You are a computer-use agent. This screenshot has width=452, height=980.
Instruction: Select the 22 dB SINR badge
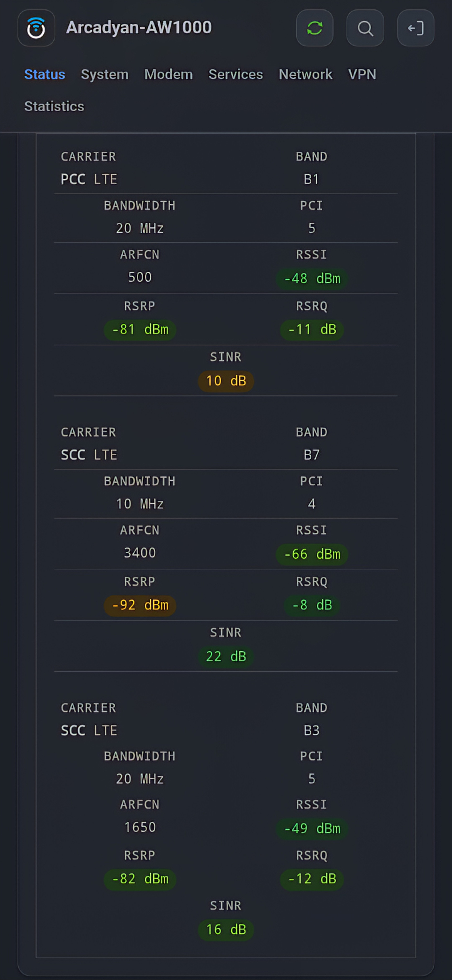[x=226, y=656]
